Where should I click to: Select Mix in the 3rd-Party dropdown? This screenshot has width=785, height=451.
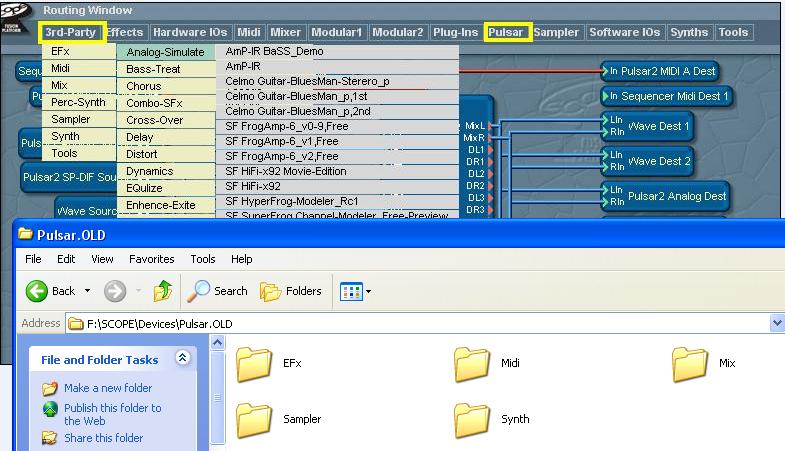(79, 86)
